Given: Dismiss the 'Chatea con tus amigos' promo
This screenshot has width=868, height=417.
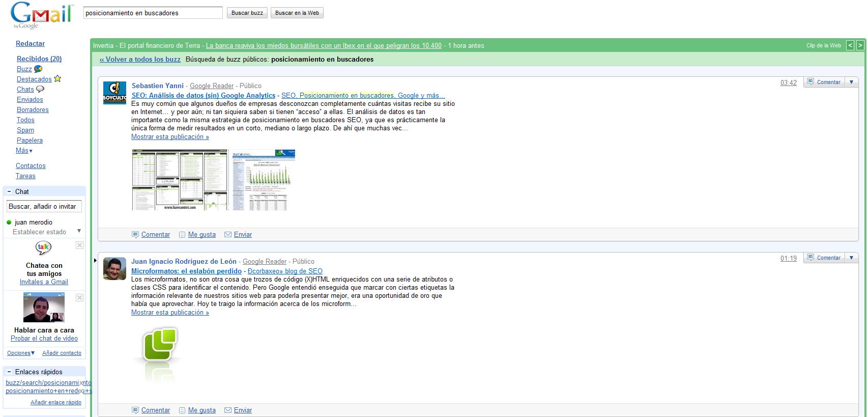Looking at the screenshot, I should 79,245.
